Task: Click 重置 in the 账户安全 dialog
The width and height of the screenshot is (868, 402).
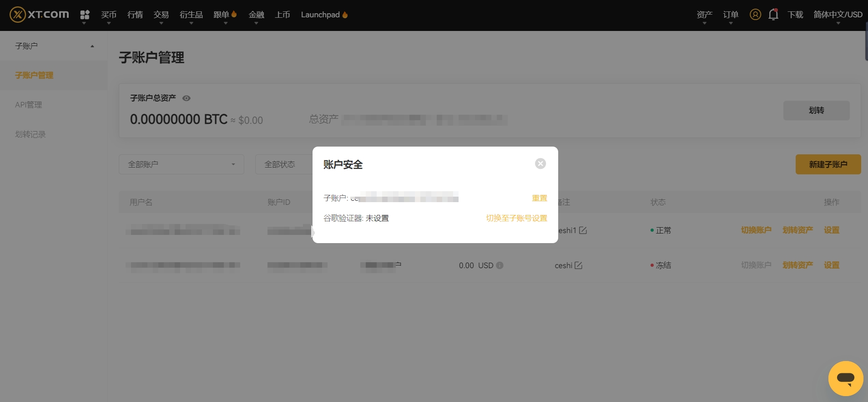Action: (540, 198)
